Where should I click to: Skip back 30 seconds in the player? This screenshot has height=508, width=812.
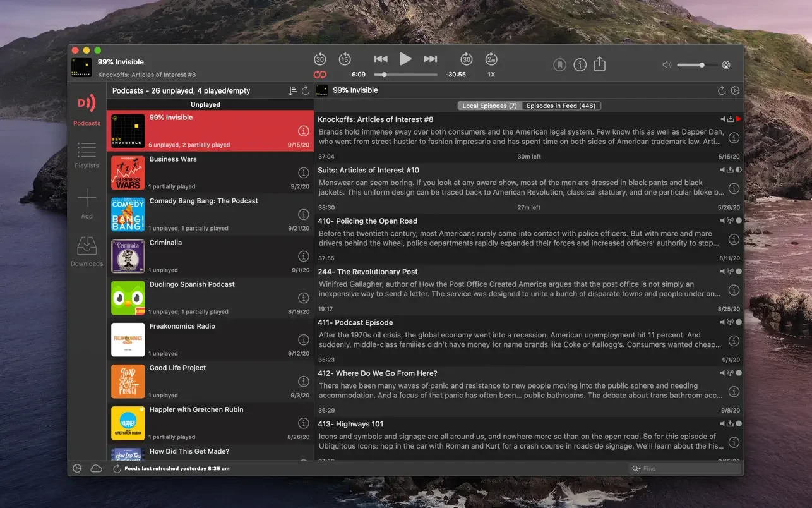[x=319, y=59]
